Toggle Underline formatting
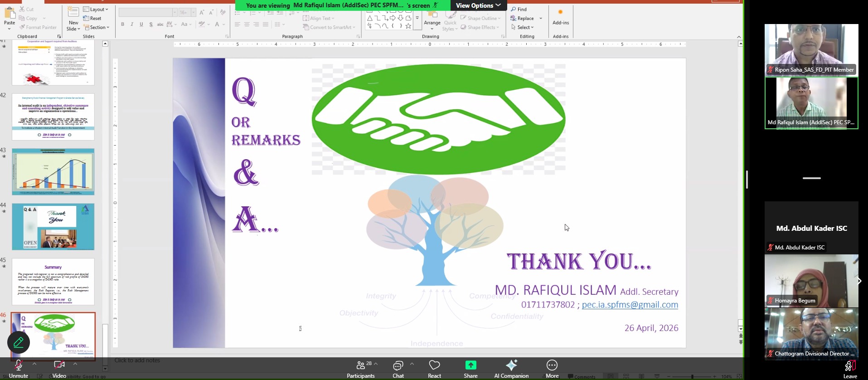 point(141,24)
